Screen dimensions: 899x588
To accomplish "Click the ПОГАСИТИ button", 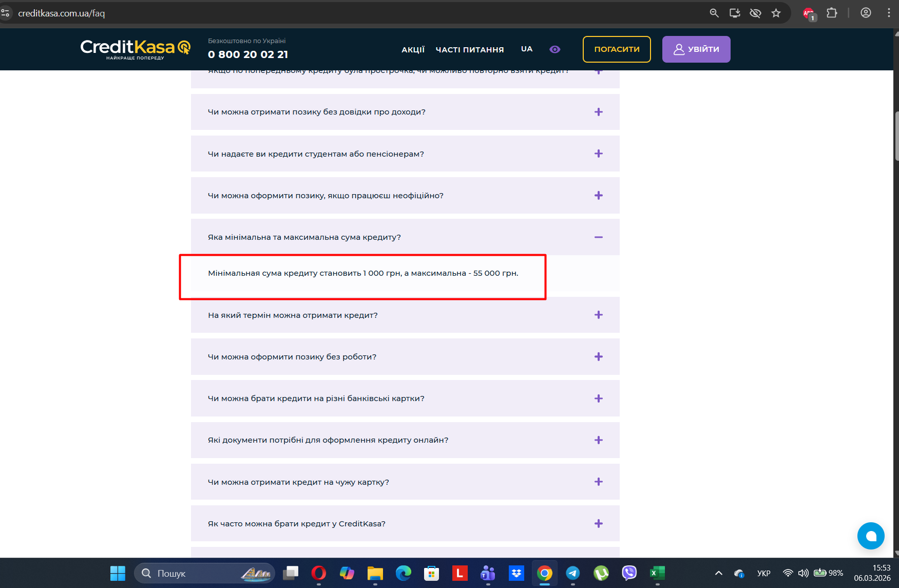I will (x=617, y=49).
